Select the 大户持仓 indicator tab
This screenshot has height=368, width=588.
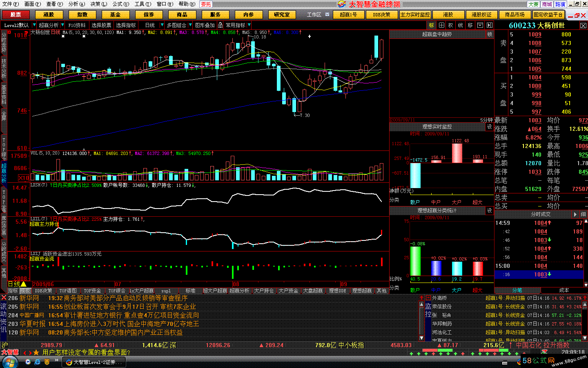pyautogui.click(x=264, y=291)
